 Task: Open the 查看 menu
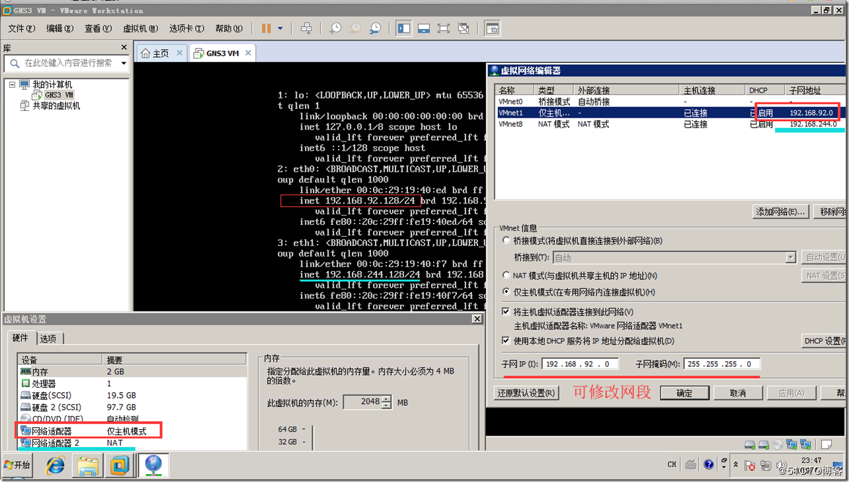[98, 28]
